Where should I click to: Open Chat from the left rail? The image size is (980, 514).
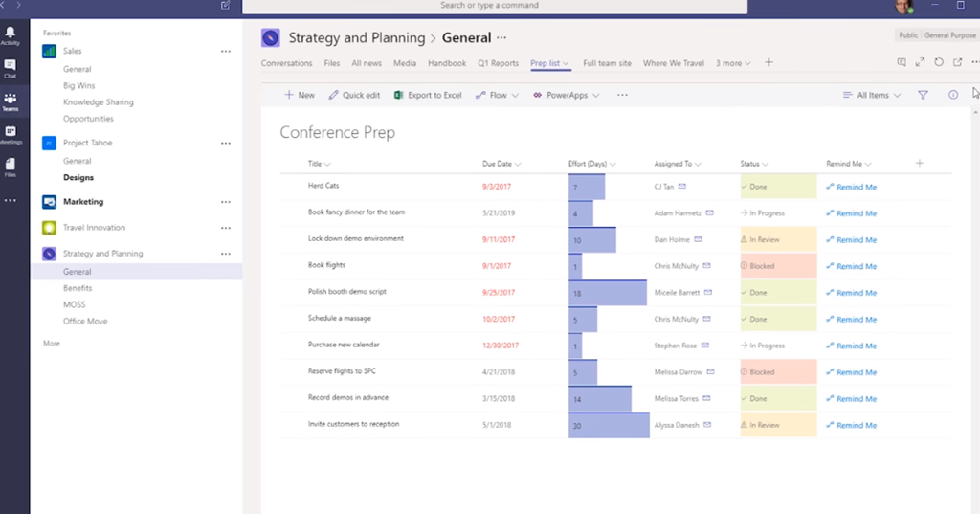click(x=11, y=69)
